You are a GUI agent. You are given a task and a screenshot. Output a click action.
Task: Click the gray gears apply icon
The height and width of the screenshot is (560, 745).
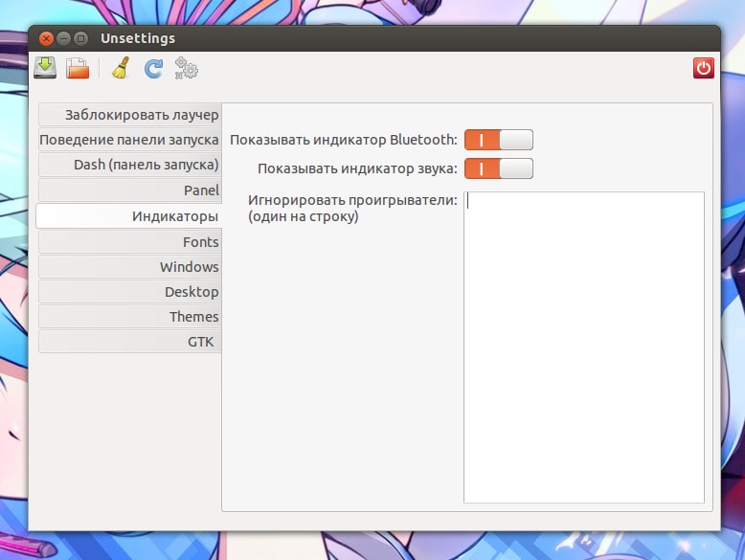pyautogui.click(x=186, y=68)
